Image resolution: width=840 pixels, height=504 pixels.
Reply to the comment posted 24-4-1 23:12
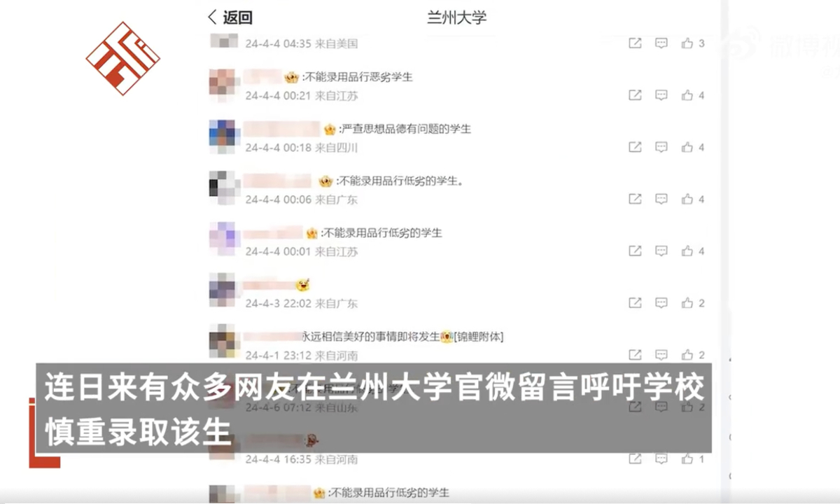click(661, 355)
